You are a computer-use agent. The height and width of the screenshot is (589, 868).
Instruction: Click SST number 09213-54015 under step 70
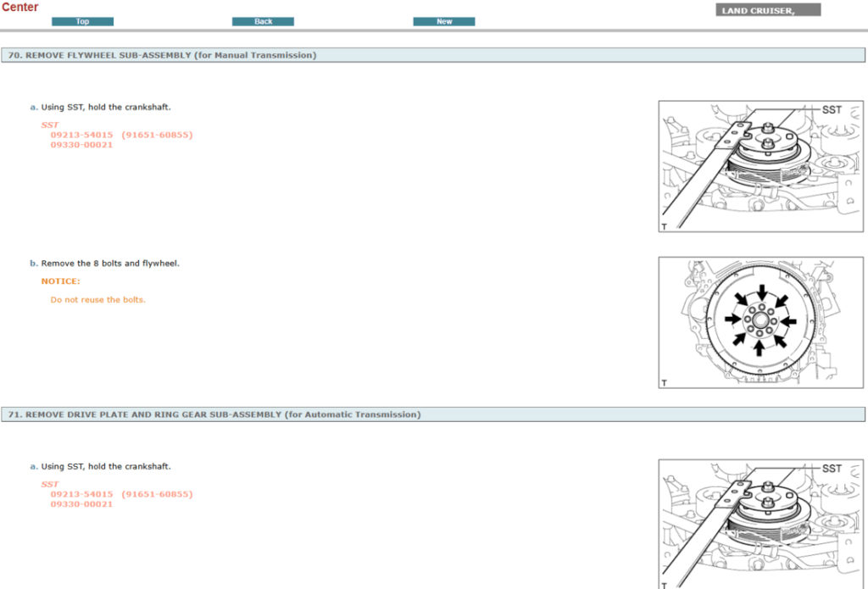tap(81, 135)
